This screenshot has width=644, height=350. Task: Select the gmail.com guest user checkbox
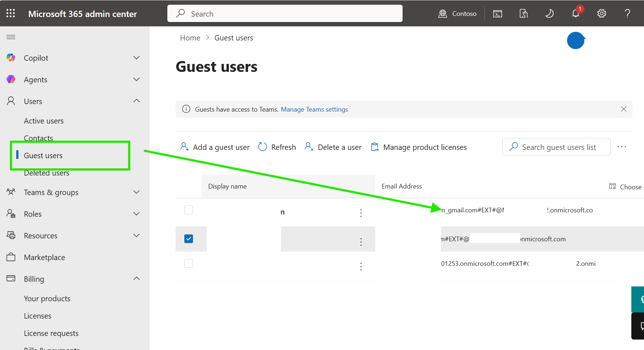pos(189,210)
